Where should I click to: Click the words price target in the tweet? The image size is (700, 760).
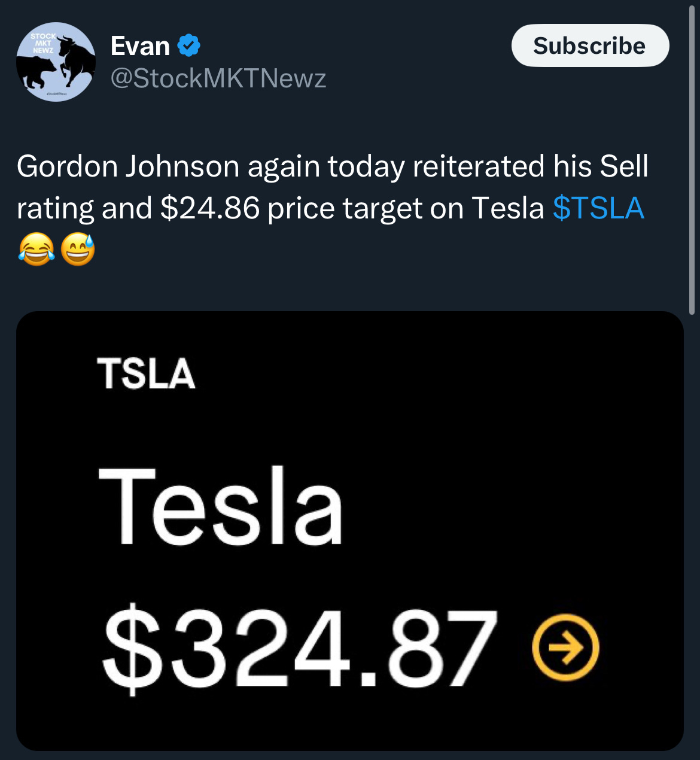click(365, 208)
